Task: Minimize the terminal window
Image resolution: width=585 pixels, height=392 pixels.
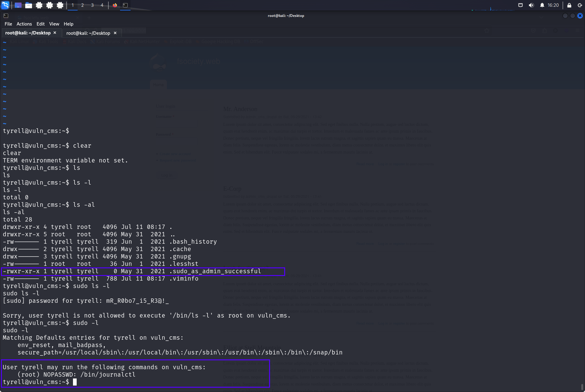Action: [565, 16]
